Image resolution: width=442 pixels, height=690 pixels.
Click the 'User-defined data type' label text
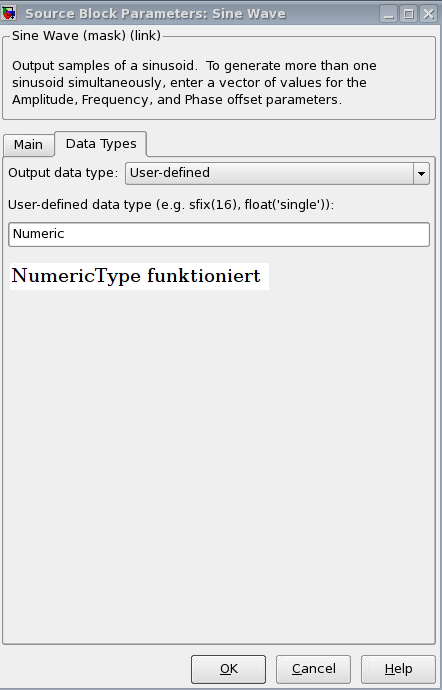click(x=171, y=205)
